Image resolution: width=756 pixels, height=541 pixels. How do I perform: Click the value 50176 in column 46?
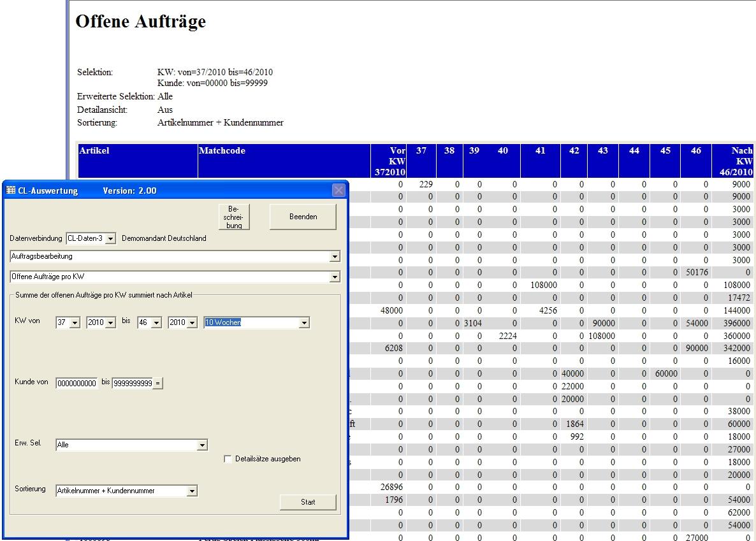pyautogui.click(x=697, y=273)
